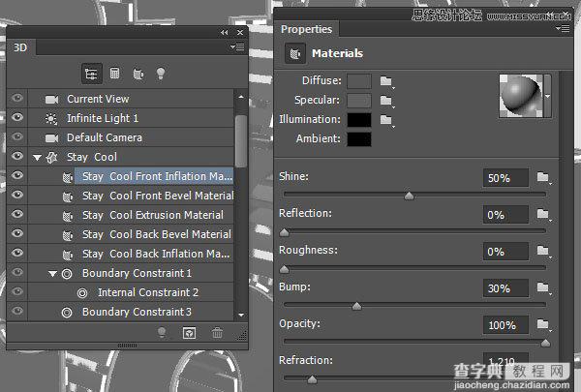The height and width of the screenshot is (392, 581).
Task: Open Properties panel options menu
Action: [x=563, y=28]
